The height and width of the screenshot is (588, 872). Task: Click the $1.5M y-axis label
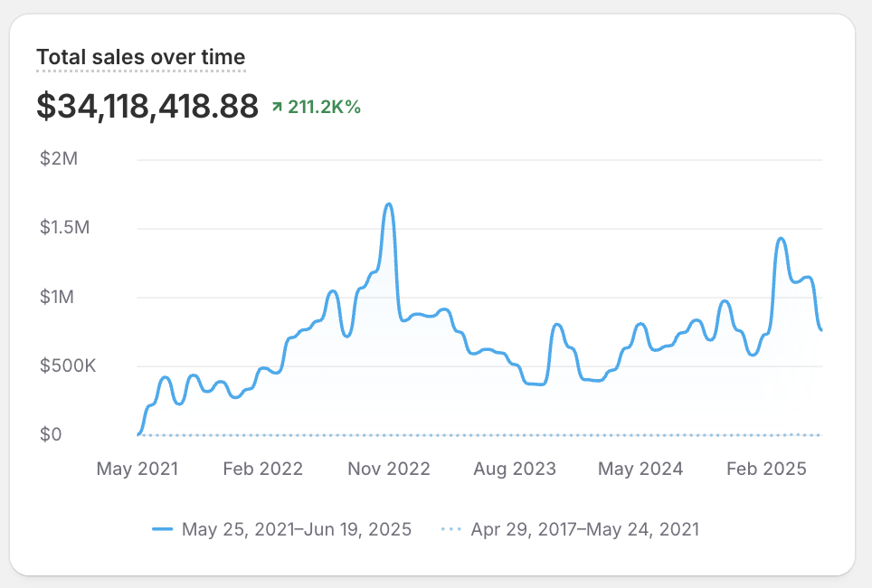[x=65, y=228]
